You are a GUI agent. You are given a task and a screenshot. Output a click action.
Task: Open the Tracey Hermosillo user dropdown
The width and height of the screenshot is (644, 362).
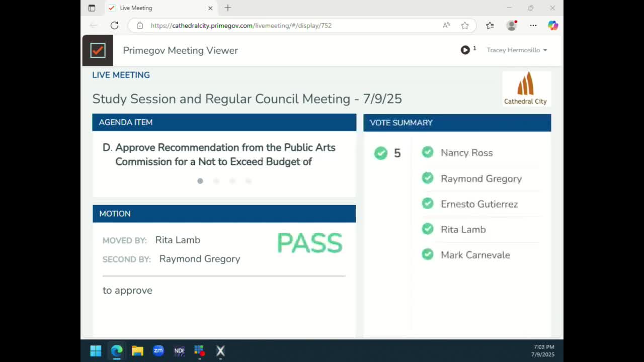point(517,50)
